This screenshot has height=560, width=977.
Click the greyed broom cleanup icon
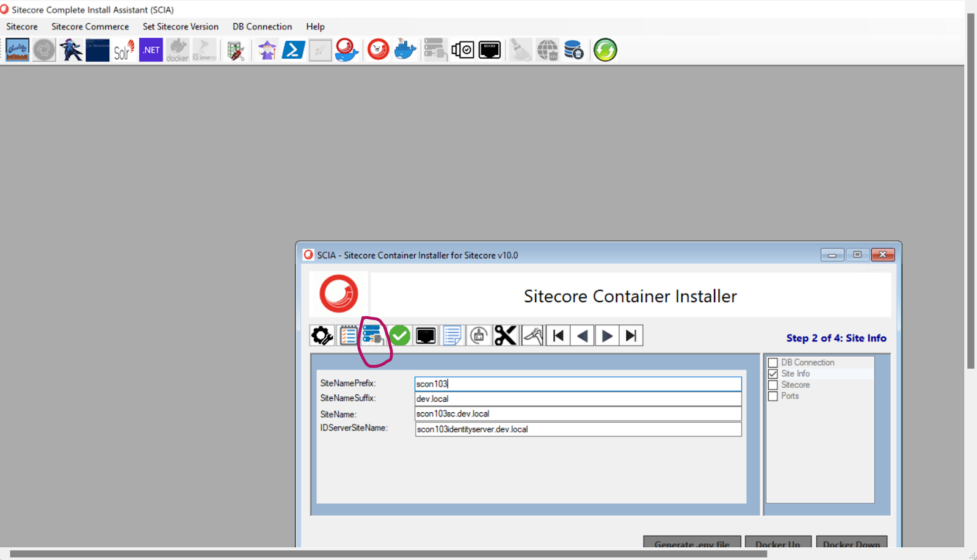tap(521, 50)
